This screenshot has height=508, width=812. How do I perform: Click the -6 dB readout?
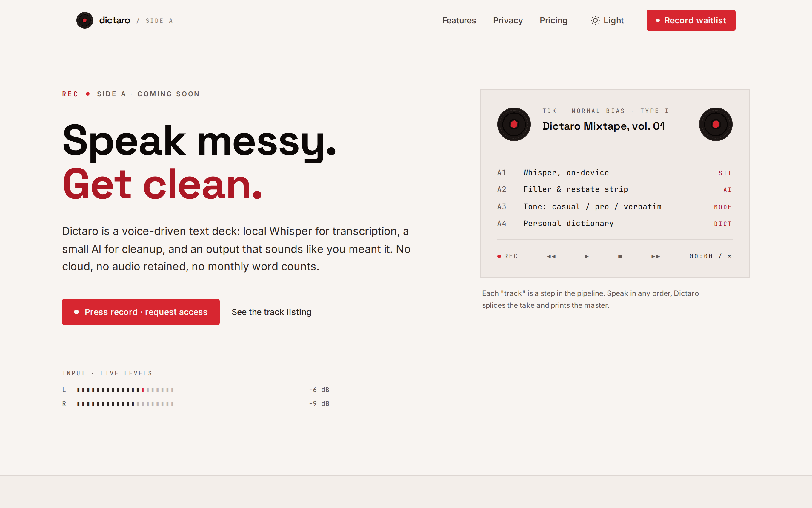pos(319,390)
